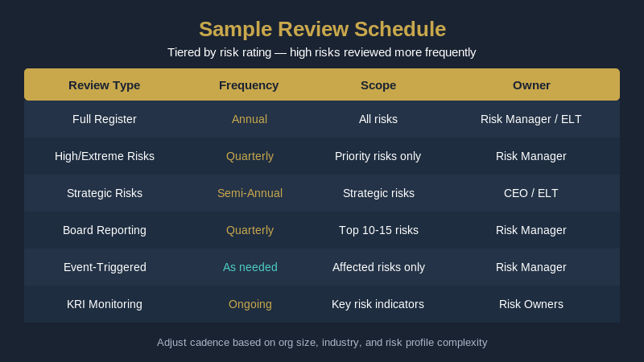Select the 'Risk Owners' cell
This screenshot has width=644, height=362.
(x=531, y=304)
